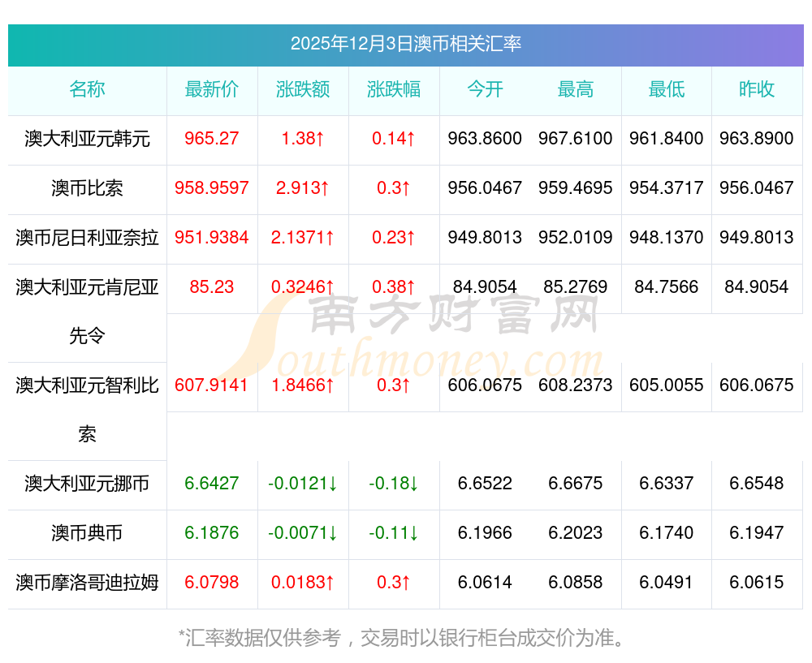812x663 pixels.
Task: Click change amount 2.1371↑
Action: 303,238
